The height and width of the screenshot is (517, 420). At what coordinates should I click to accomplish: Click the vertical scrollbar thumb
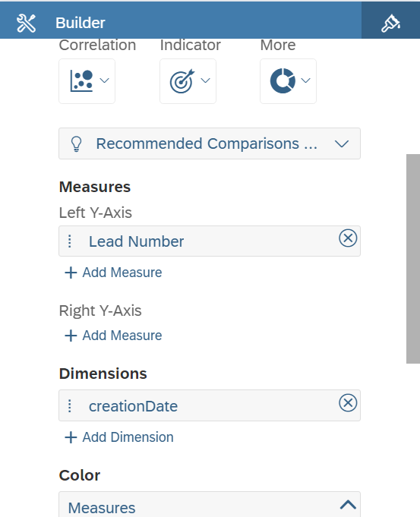coord(413,259)
